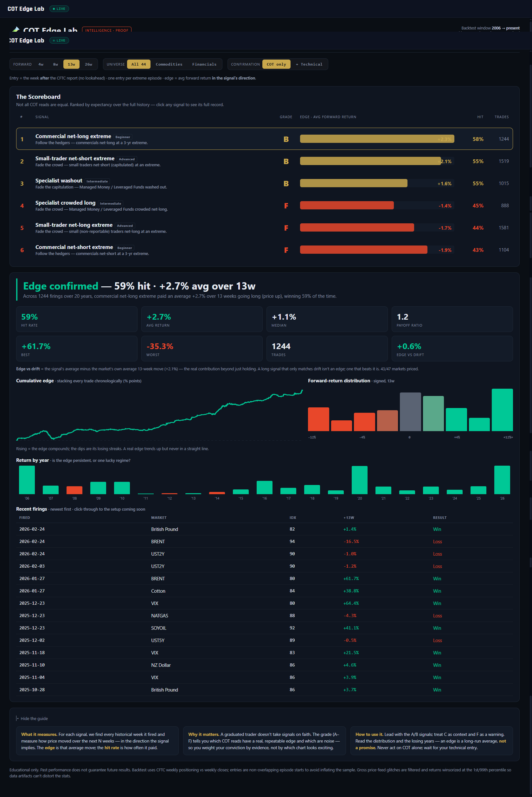Select the SOYOIL row in Recent firings
Image resolution: width=532 pixels, height=797 pixels.
click(264, 628)
